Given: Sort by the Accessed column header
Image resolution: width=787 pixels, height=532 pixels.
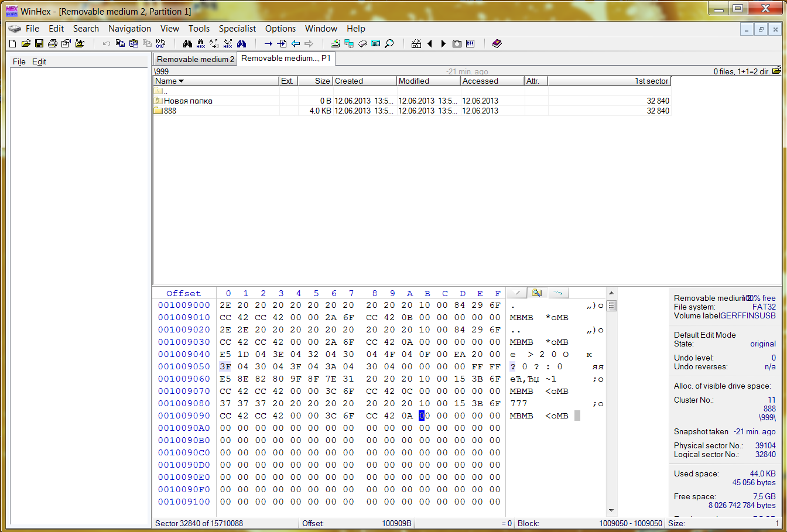Looking at the screenshot, I should point(492,81).
